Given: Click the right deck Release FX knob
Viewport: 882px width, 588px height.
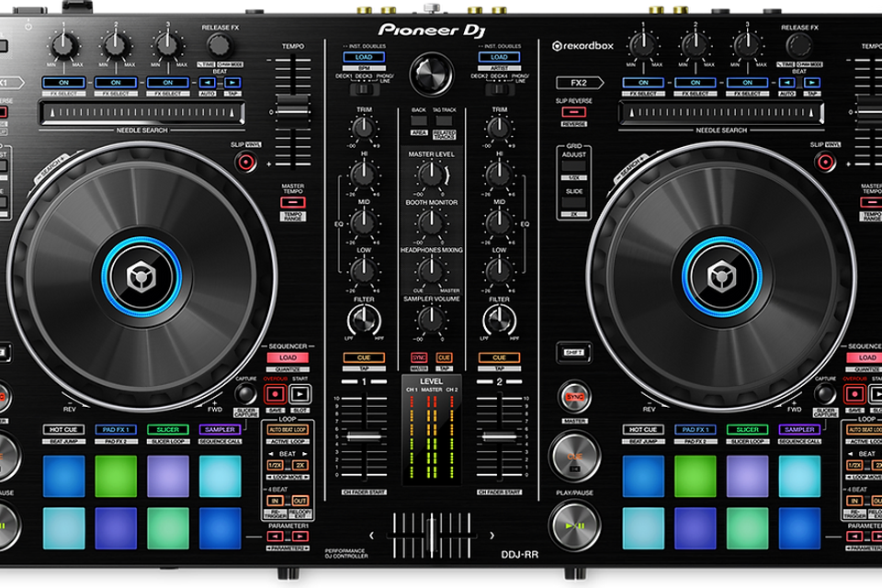Looking at the screenshot, I should [798, 46].
